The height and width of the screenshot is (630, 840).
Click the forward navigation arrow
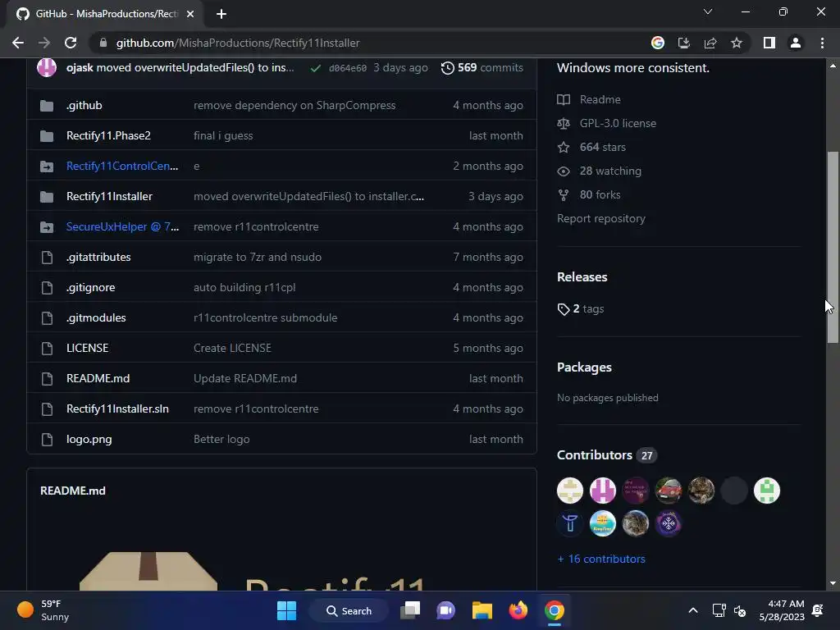pyautogui.click(x=44, y=43)
